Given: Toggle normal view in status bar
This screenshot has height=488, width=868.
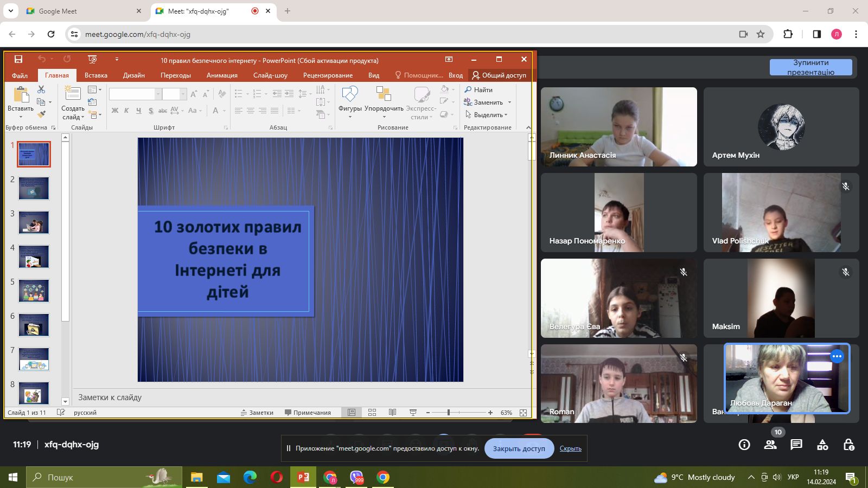Looking at the screenshot, I should coord(352,413).
